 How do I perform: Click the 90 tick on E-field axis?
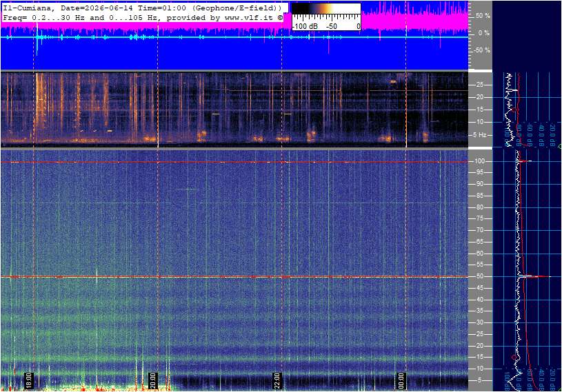point(479,184)
